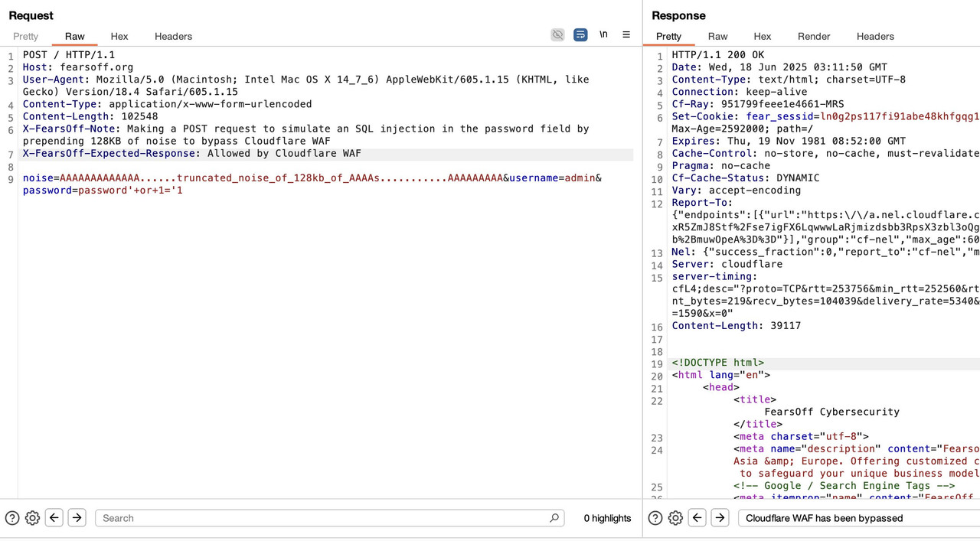Go to next match in Response search
Viewport: 980px width, 541px height.
coord(720,518)
